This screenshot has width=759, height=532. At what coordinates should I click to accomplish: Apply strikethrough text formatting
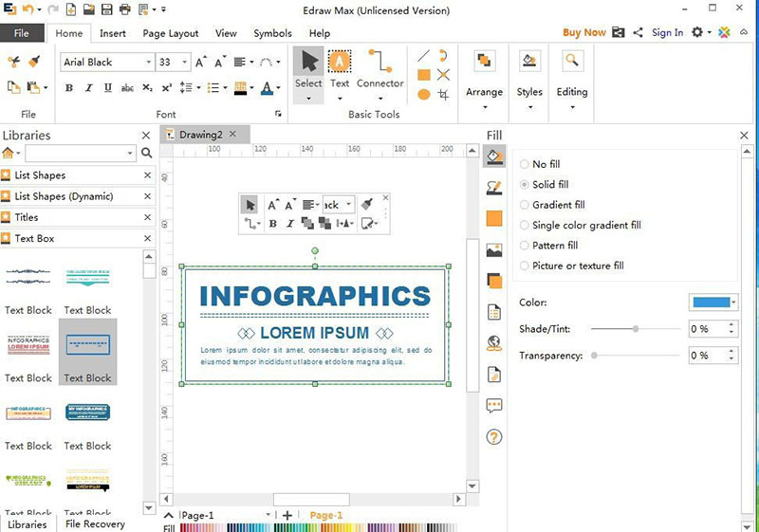tap(127, 87)
